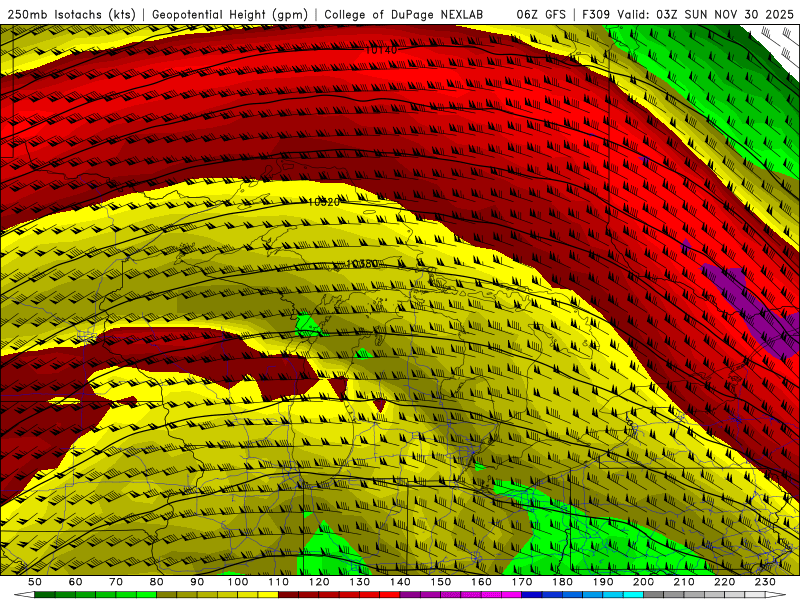
Task: Click the 'Geopotential Height (gpm)' title label
Action: [x=230, y=14]
